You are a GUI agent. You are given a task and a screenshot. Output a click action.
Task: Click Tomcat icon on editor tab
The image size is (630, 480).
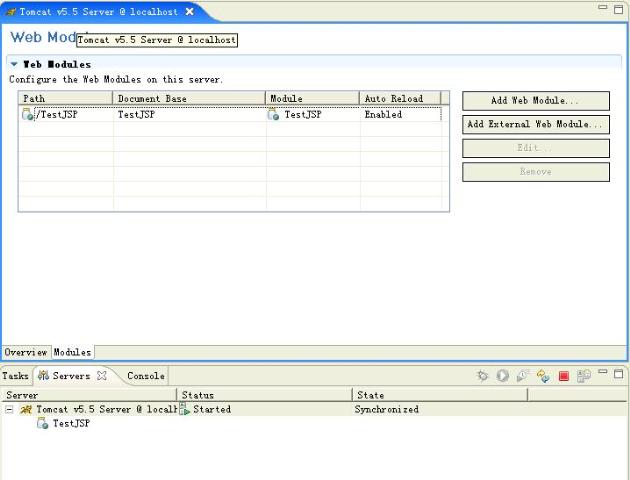11,12
